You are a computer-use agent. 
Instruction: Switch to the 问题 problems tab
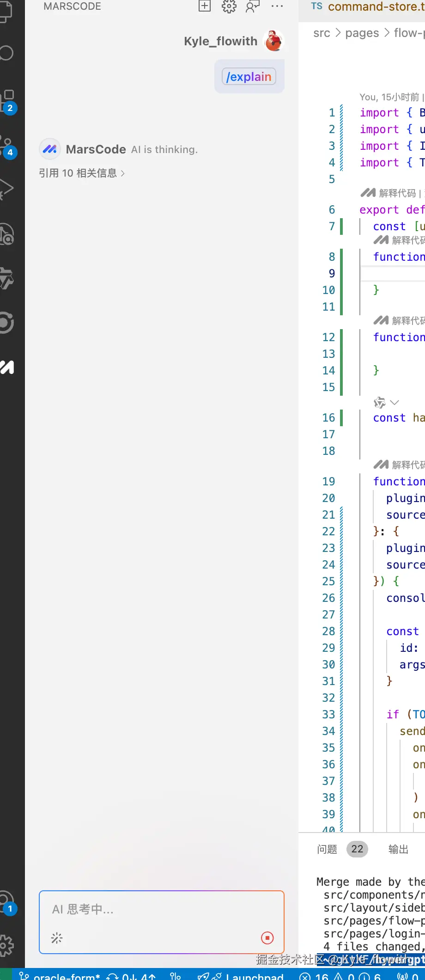[x=327, y=849]
